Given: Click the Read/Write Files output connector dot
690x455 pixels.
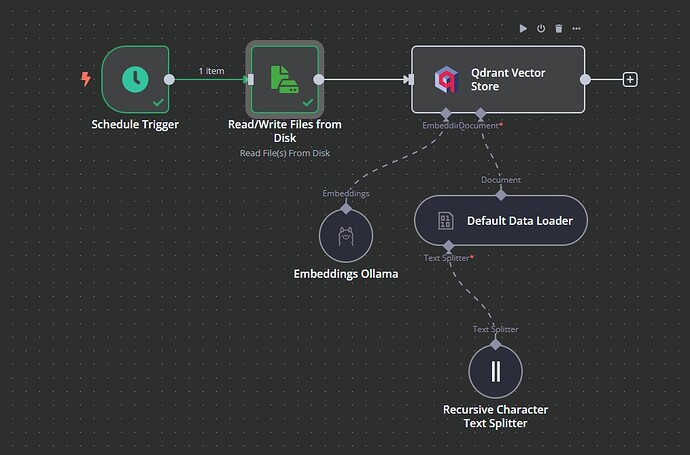Looking at the screenshot, I should 319,80.
